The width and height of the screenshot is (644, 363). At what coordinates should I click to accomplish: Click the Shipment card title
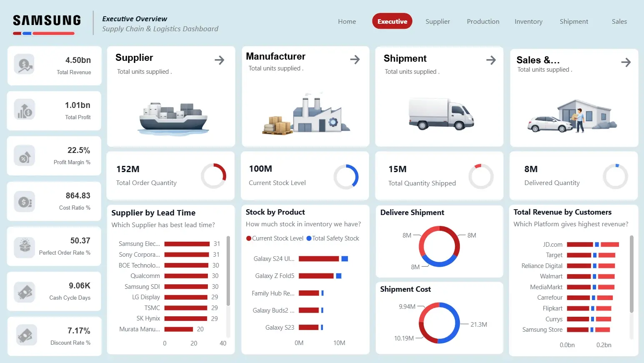pos(405,58)
